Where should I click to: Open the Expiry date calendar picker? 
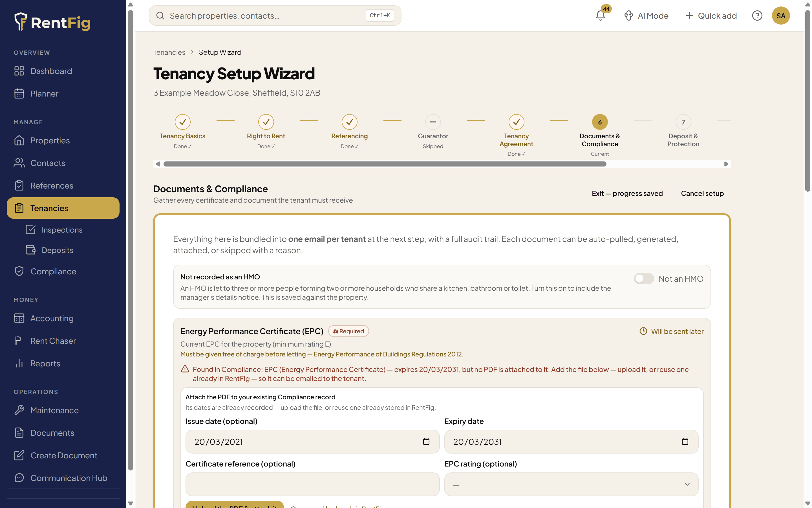point(685,441)
